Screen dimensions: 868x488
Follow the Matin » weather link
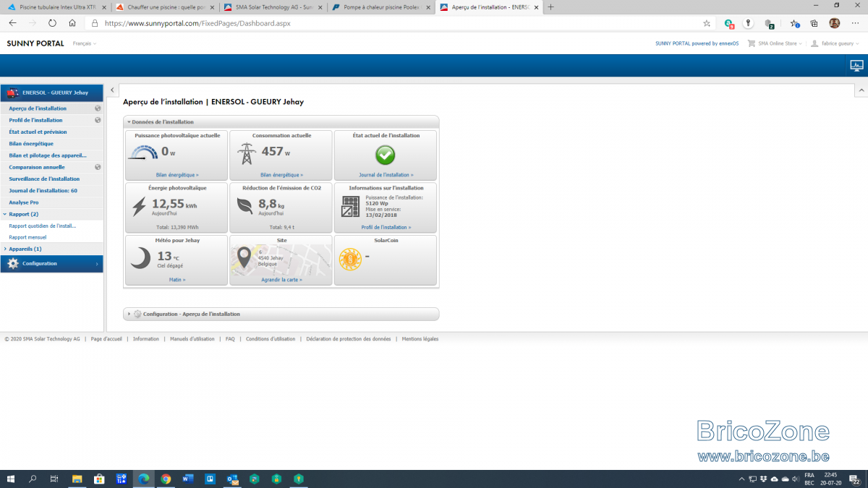pyautogui.click(x=177, y=279)
